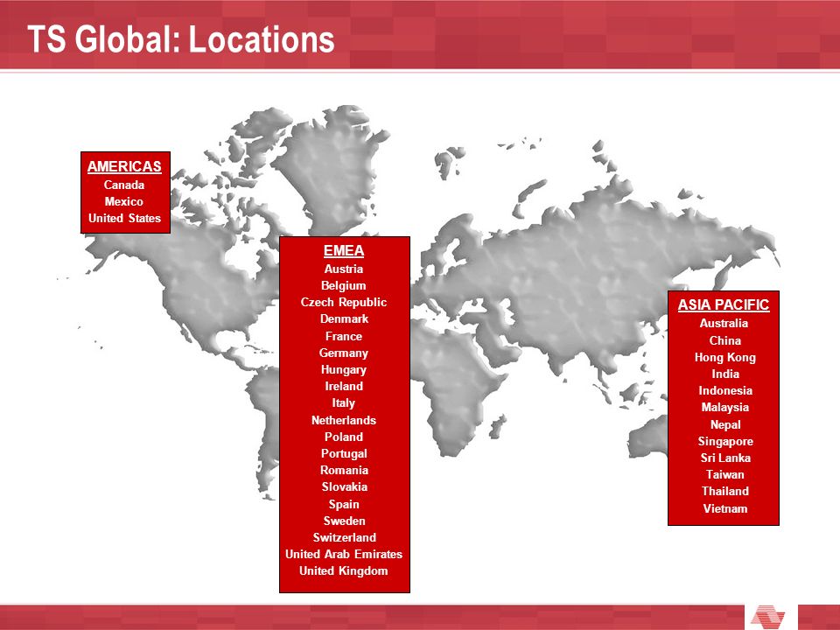Click "China" in the Asia Pacific list
The image size is (840, 630).
(725, 340)
